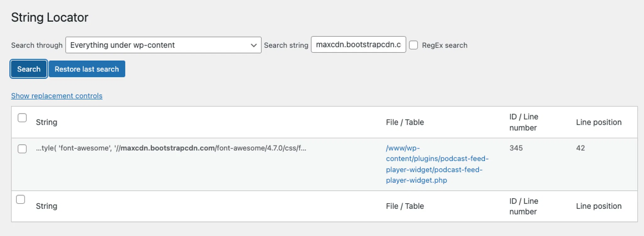Open the Show replacement controls link
The height and width of the screenshot is (236, 644).
57,96
